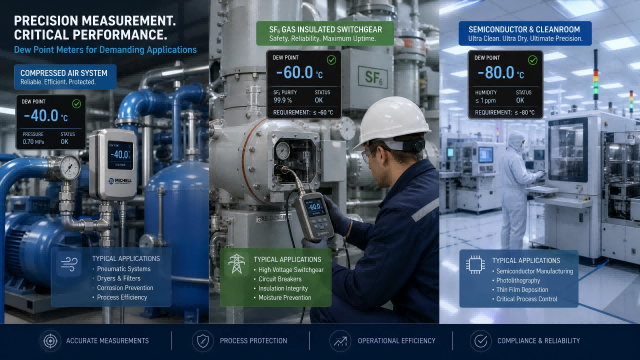Click the green check on -80.0 °C panel
This screenshot has height=360, width=640.
point(532,60)
